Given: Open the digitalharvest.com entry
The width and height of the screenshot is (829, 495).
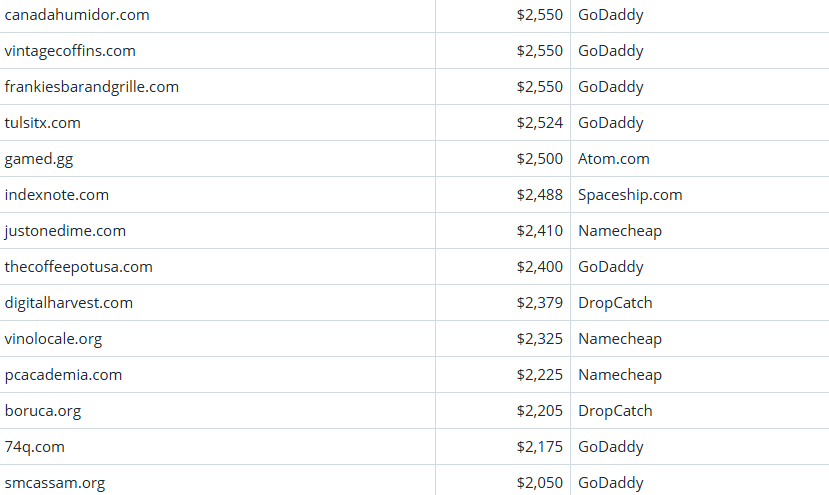Looking at the screenshot, I should 68,303.
